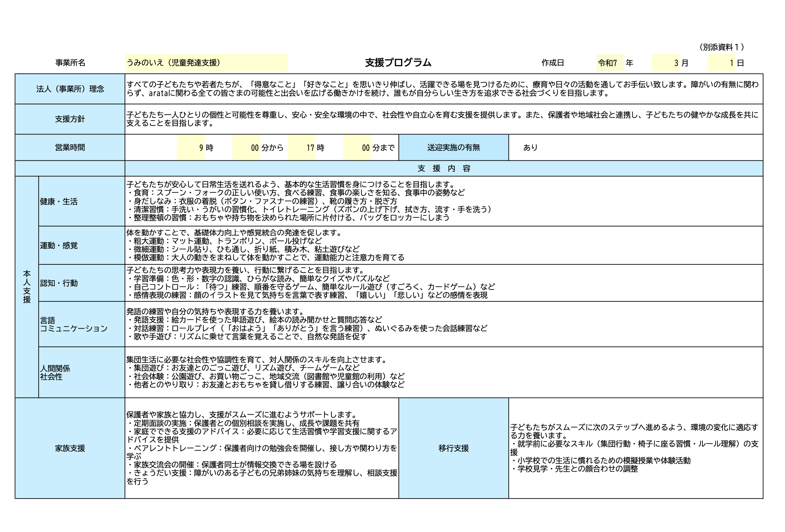Click the 支援方針 header cell
Screen dimensions: 785x532
coord(70,119)
